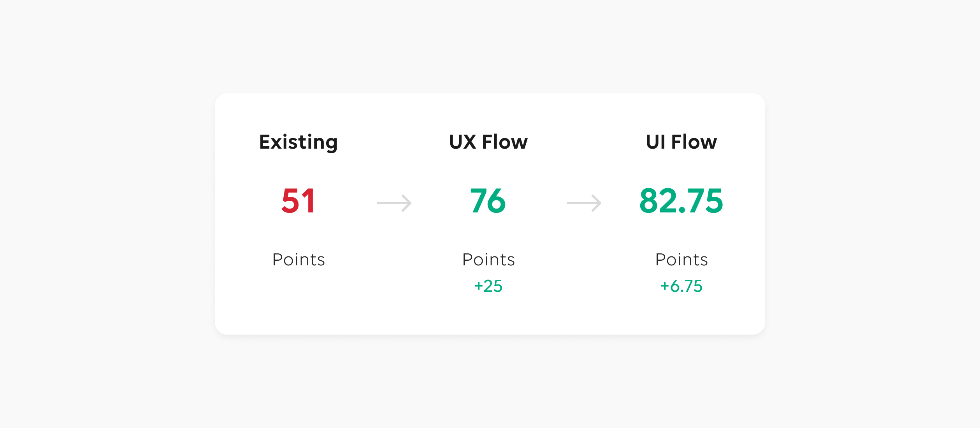Click the green delta beneath UI Flow Points

pos(681,286)
